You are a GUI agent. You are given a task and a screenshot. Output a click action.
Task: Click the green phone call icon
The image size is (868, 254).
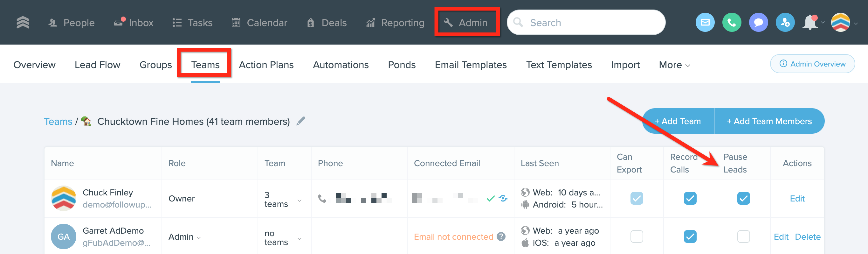pos(731,23)
